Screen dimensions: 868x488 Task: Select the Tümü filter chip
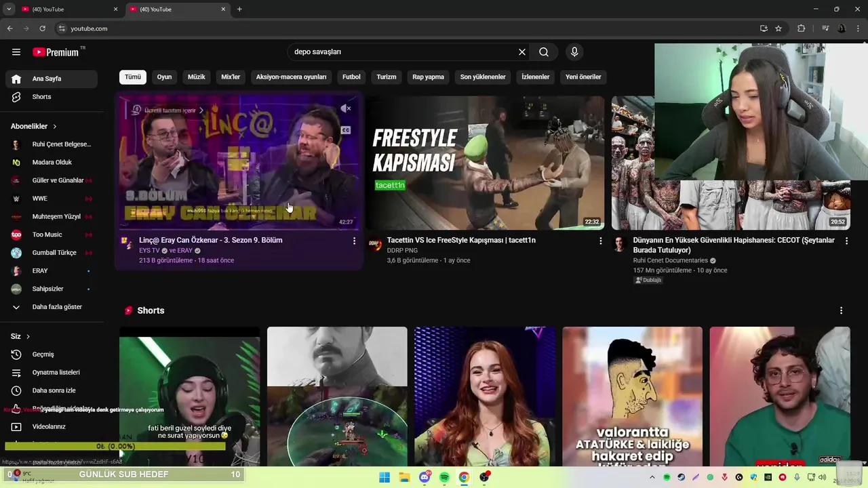coord(133,77)
